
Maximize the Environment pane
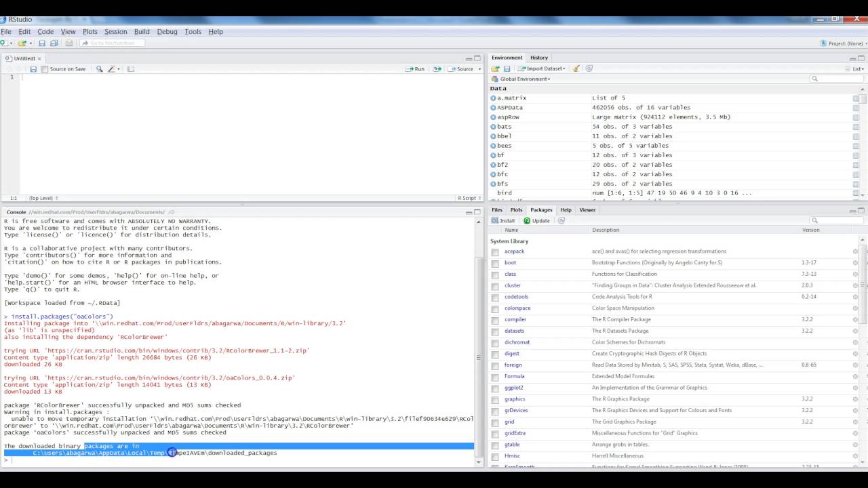tap(861, 58)
